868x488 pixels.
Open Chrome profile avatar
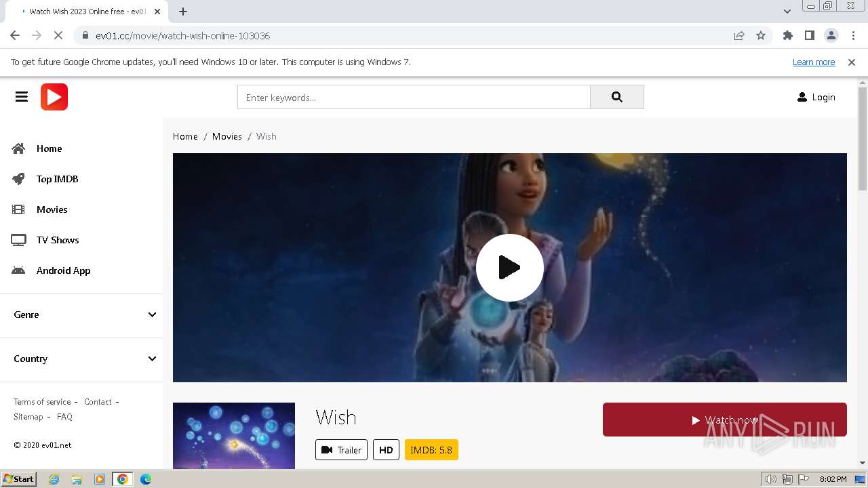(831, 36)
